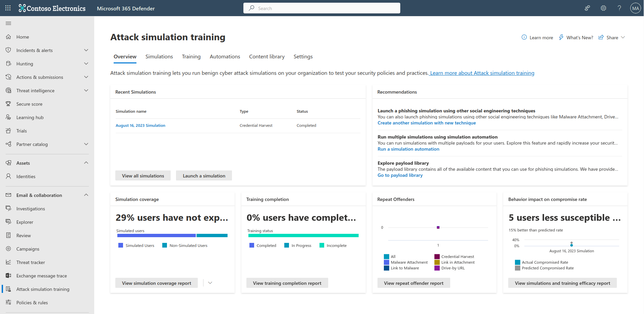The height and width of the screenshot is (314, 644).
Task: Click the Learning hub icon
Action: [8, 117]
